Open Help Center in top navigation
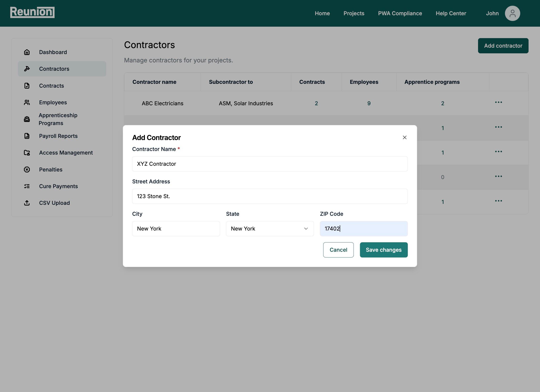Screen dimensions: 540x392 point(451,13)
